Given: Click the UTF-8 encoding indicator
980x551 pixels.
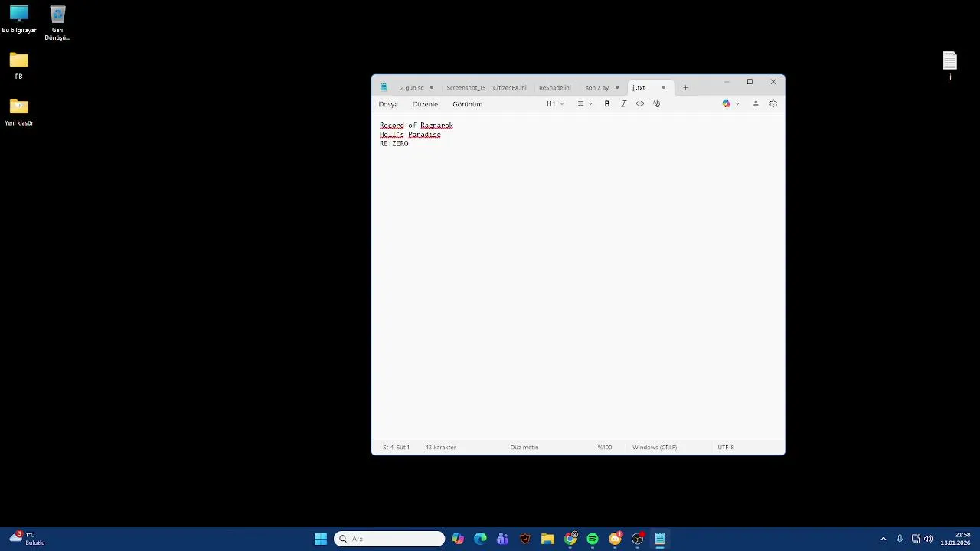Looking at the screenshot, I should 726,448.
